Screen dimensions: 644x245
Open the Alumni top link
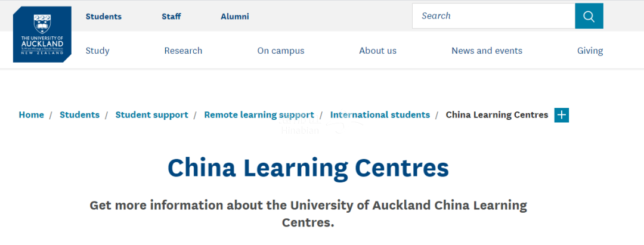pos(235,17)
